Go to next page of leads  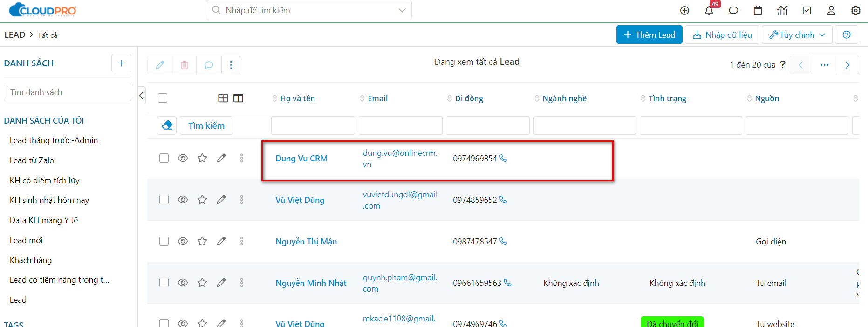click(847, 65)
